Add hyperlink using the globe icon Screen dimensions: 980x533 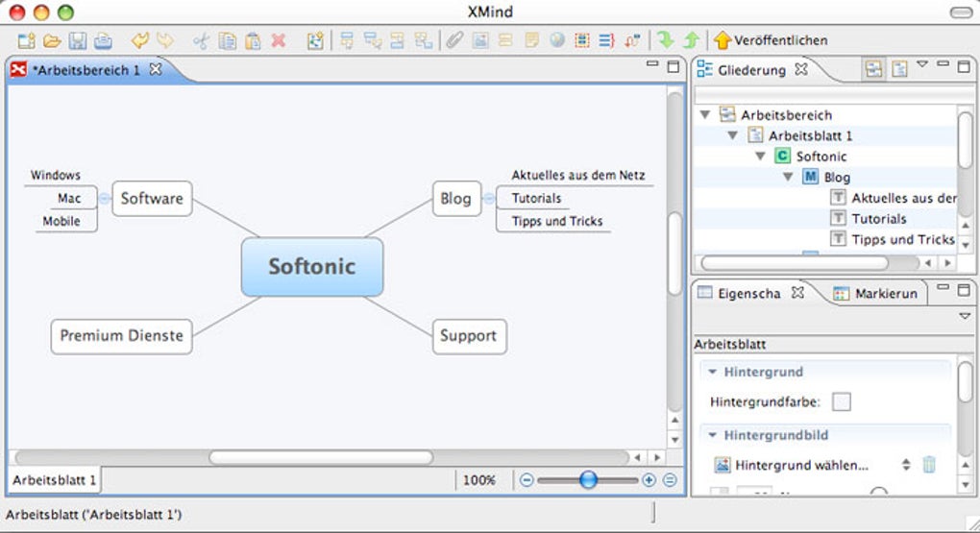557,41
